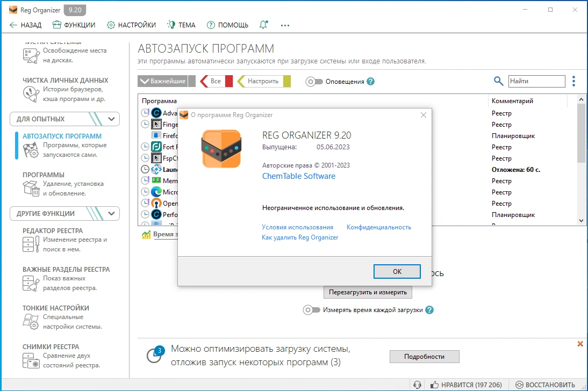Click the Fort Firewall program icon

tap(156, 147)
